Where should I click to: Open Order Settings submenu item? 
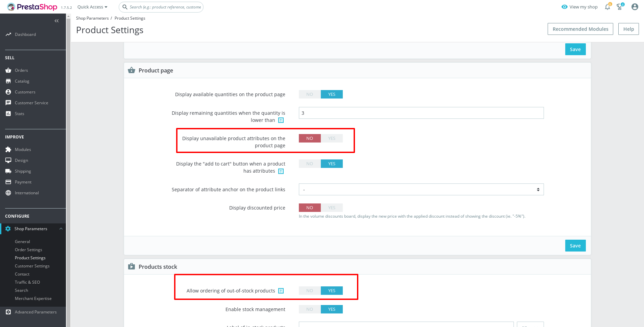pyautogui.click(x=28, y=250)
